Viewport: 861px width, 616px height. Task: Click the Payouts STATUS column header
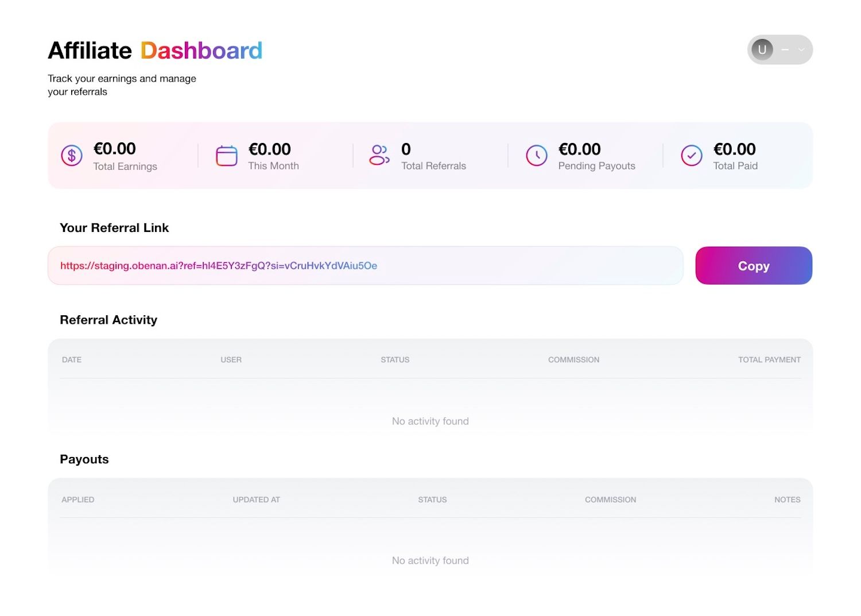click(432, 500)
